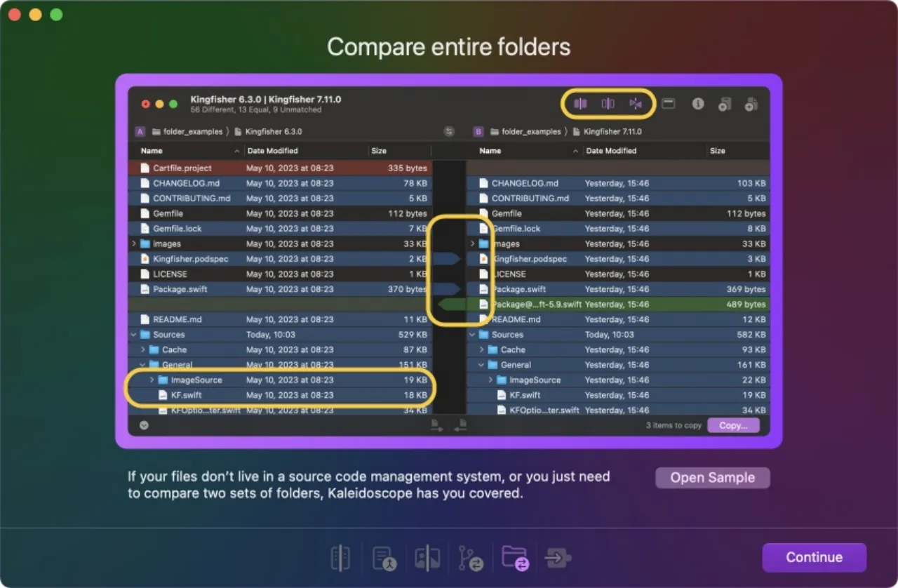Click the Kingfisher 6.3.0 breadcrumb item
This screenshot has height=588, width=898.
268,131
